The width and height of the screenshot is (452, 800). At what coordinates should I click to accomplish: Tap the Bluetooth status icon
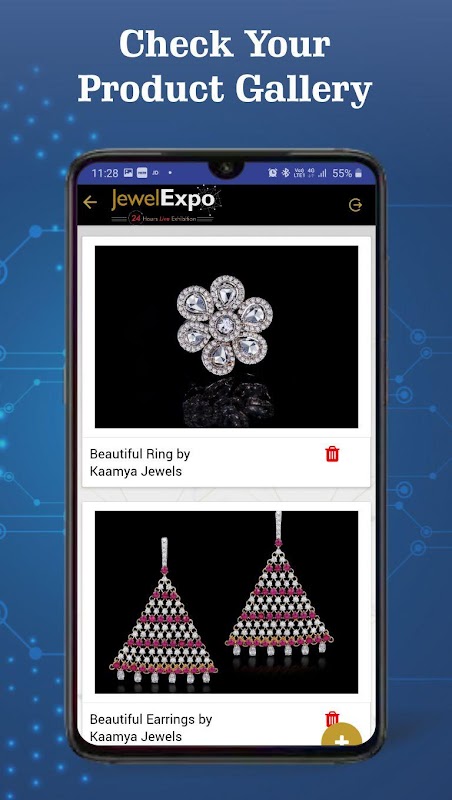(x=286, y=173)
